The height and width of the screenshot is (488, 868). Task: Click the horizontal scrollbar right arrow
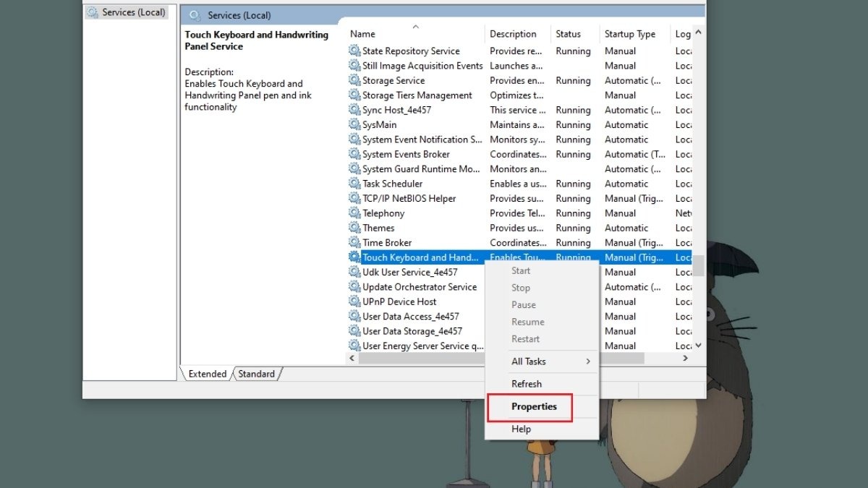tap(686, 358)
